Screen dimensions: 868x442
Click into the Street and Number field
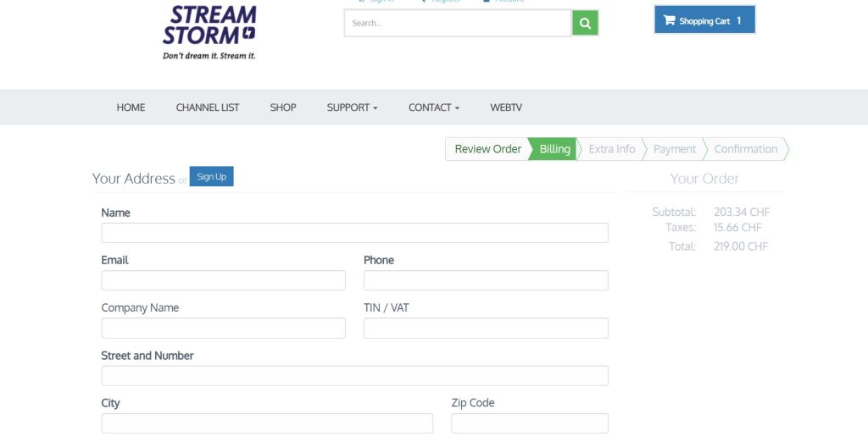355,376
